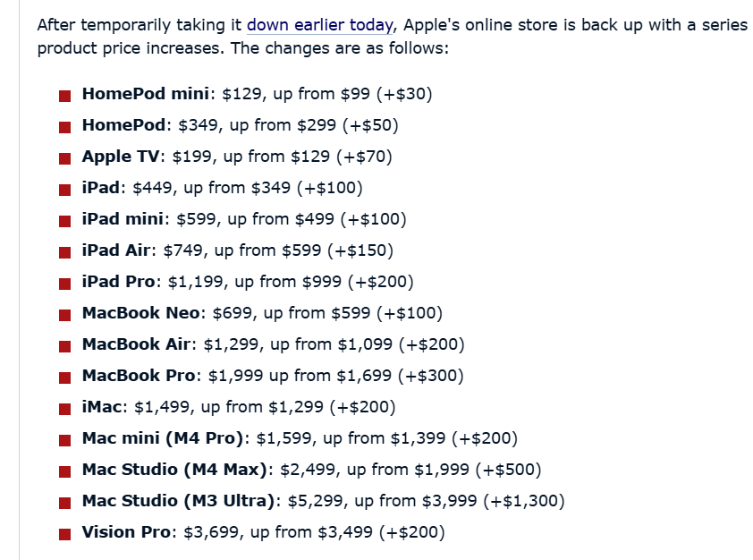The height and width of the screenshot is (560, 753).
Task: Click the red bullet beside iPad mini
Action: coord(64,222)
